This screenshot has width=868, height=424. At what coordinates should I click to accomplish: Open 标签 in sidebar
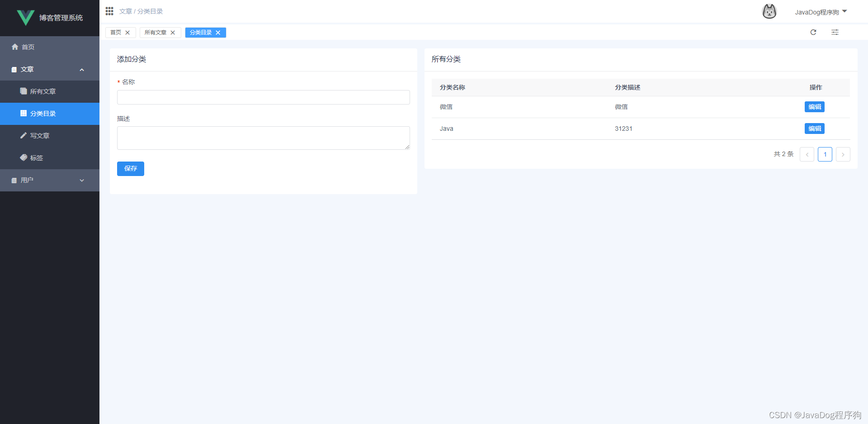[50, 158]
